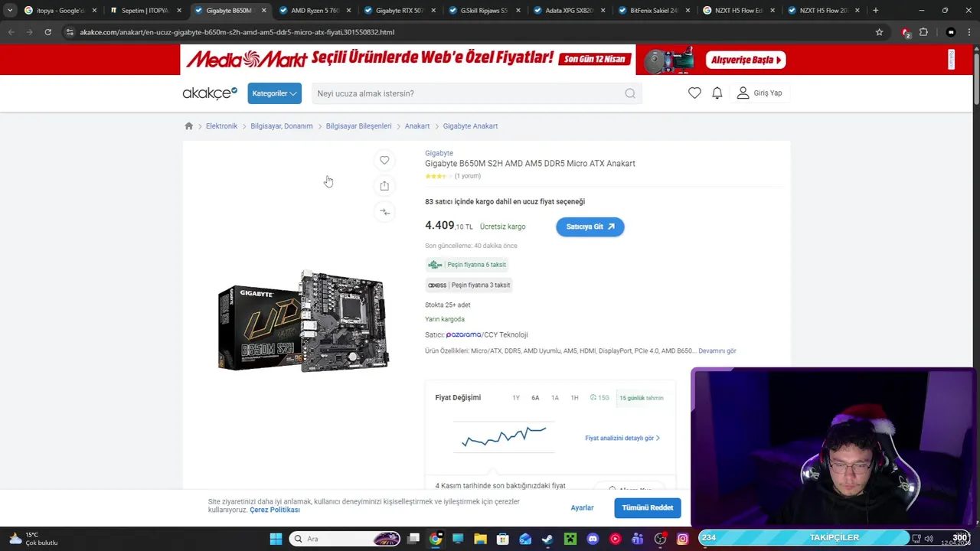Image resolution: width=980 pixels, height=551 pixels.
Task: Open Gigabyte Anakart breadcrumb link
Action: coord(470,126)
